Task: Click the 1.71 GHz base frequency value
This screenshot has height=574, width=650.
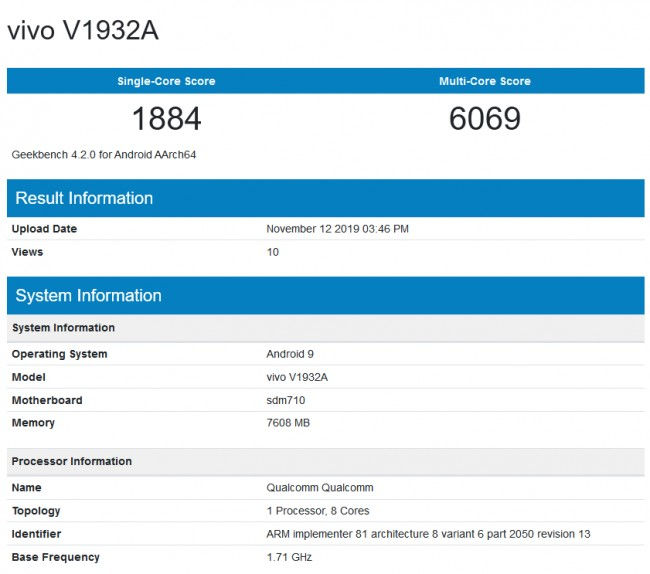Action: (289, 557)
